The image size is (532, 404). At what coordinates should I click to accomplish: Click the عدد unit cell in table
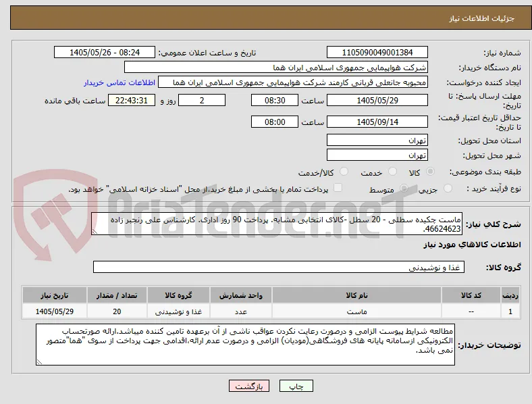[241, 311]
